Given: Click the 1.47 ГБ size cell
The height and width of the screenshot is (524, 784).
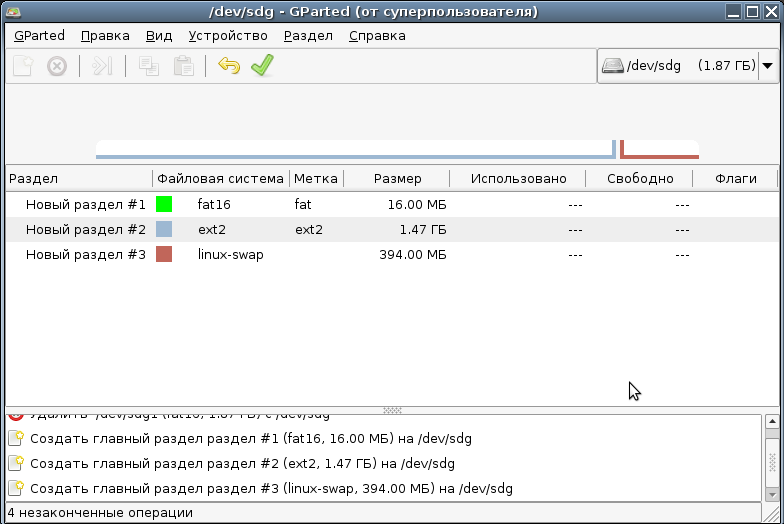Looking at the screenshot, I should click(423, 229).
